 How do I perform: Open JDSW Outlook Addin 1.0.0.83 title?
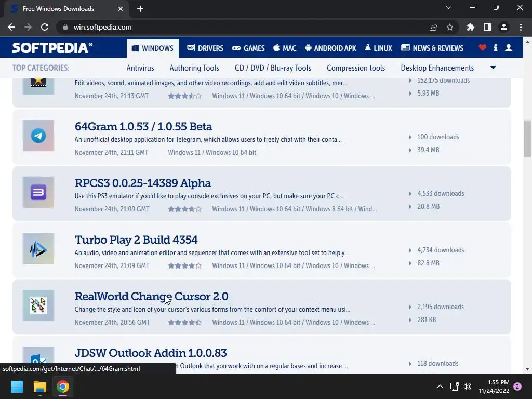point(151,353)
